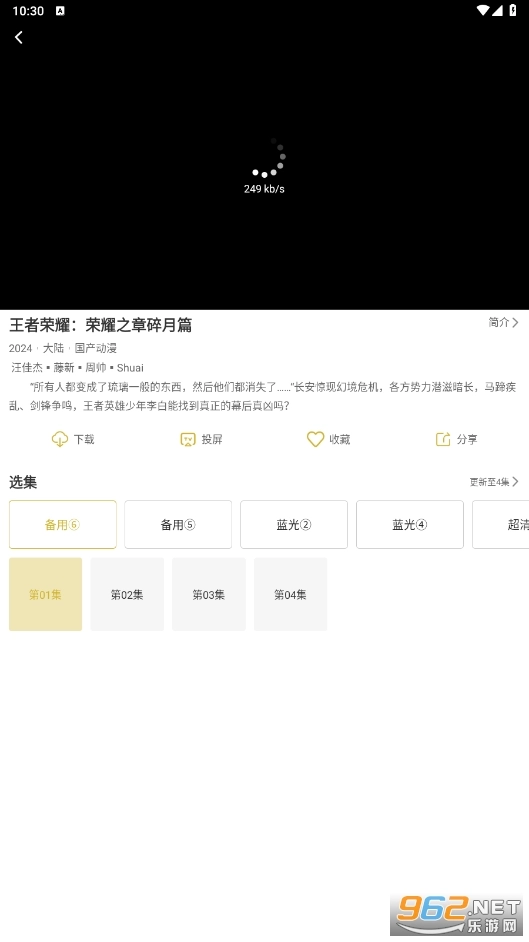Tap the title 王者荣耀：荣耀之章碎月篇
Screen dimensions: 529x942
(101, 325)
